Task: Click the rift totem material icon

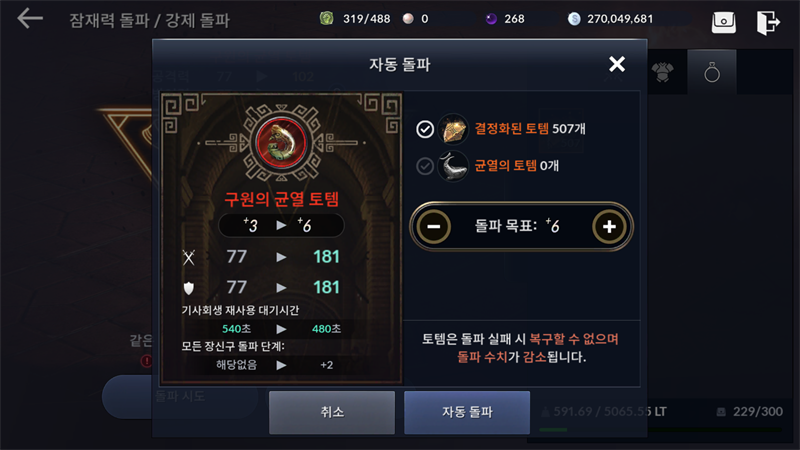Action: (x=453, y=166)
